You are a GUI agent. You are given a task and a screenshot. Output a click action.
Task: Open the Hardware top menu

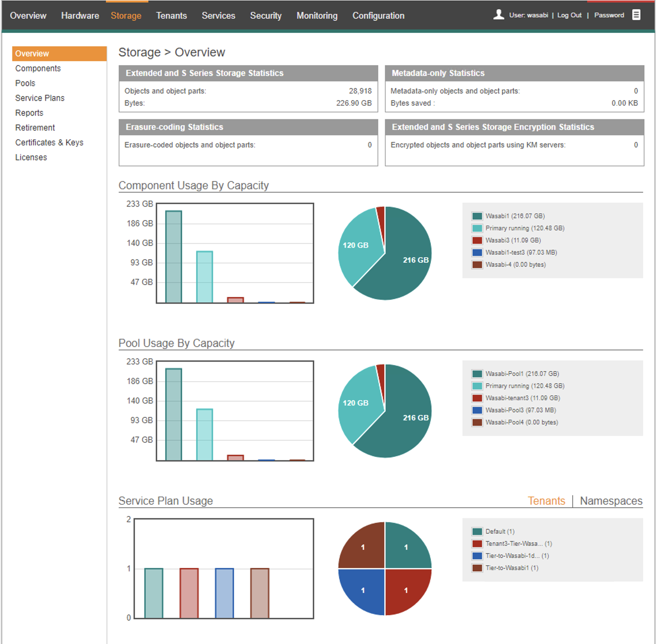tap(80, 16)
